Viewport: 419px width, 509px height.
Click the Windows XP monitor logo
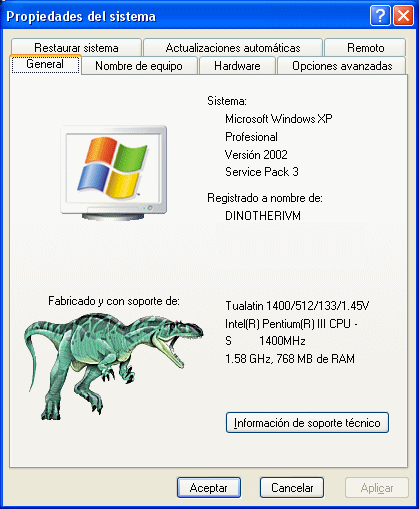[114, 173]
